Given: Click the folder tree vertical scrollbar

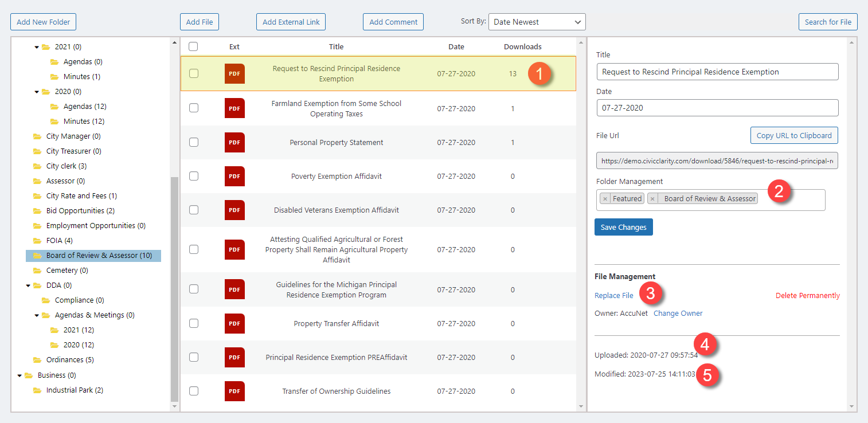Looking at the screenshot, I should point(175,289).
